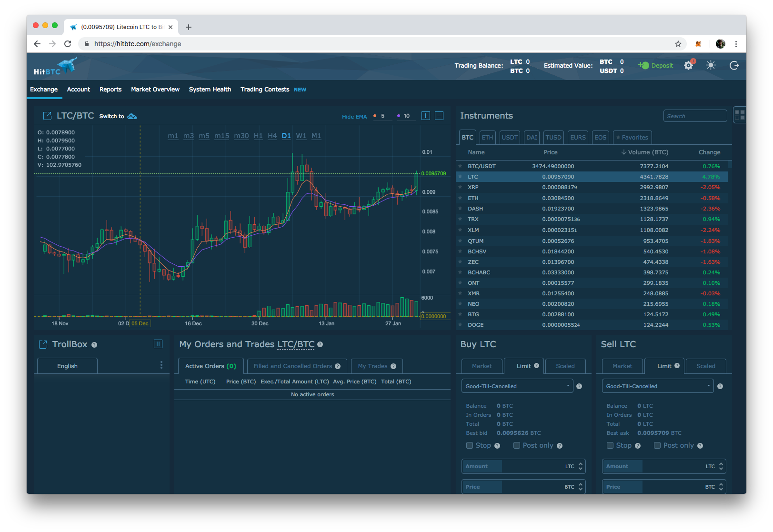This screenshot has width=773, height=532.
Task: Pause the TrollBox chat
Action: point(158,344)
